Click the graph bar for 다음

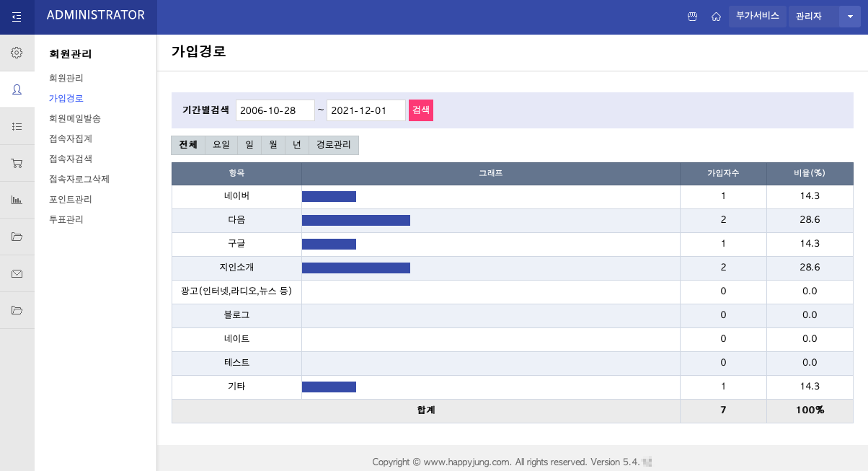(356, 220)
